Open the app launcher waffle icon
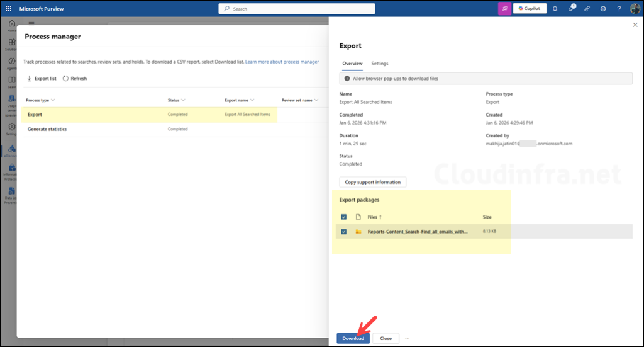This screenshot has height=347, width=644. 9,8
